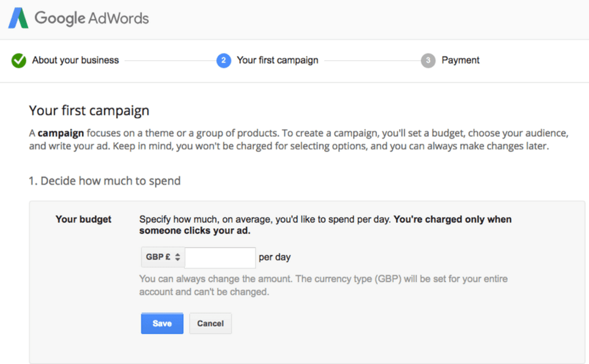
Task: Focus the daily budget amount field
Action: [x=220, y=258]
